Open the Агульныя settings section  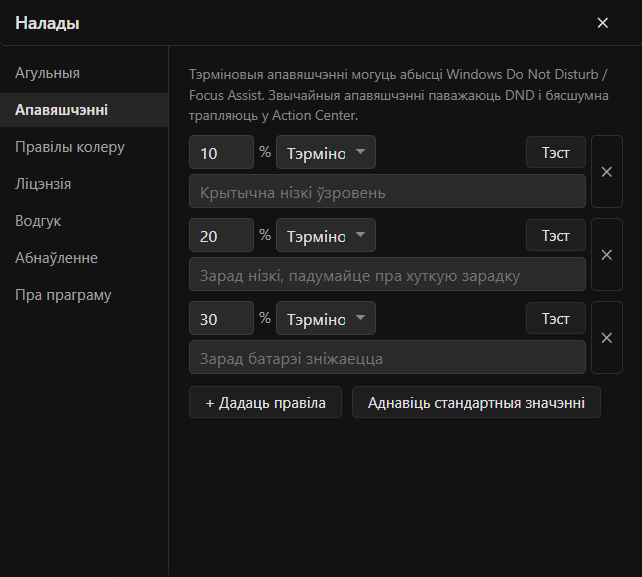(84, 73)
